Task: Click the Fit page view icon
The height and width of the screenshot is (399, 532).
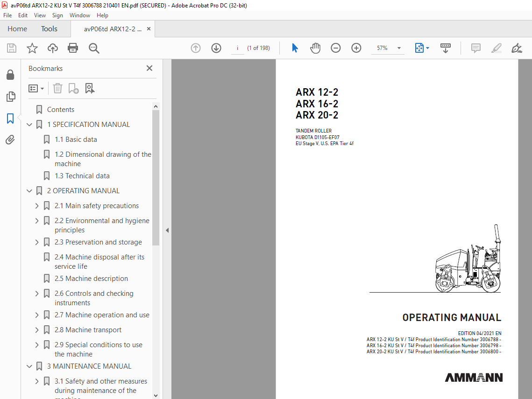Action: pyautogui.click(x=419, y=48)
